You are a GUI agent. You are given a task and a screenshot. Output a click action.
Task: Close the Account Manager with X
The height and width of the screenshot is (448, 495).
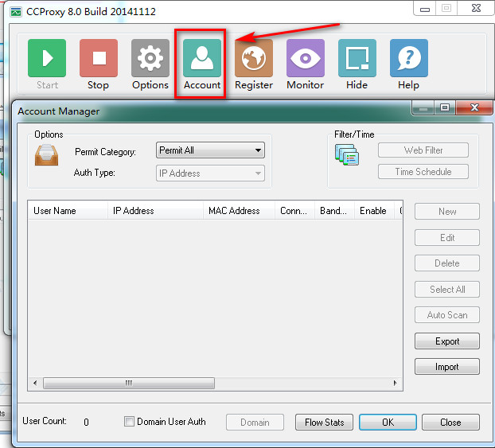click(474, 107)
